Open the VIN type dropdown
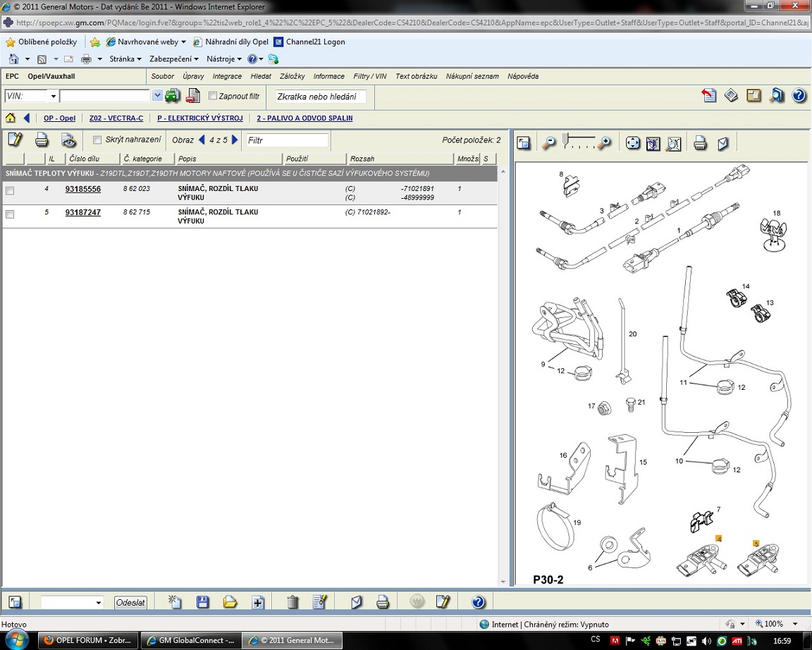 [53, 96]
